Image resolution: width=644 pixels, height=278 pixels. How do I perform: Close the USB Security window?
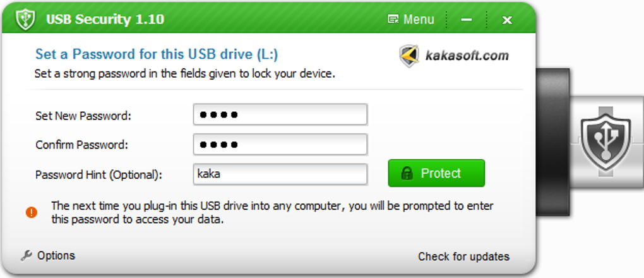tap(506, 20)
